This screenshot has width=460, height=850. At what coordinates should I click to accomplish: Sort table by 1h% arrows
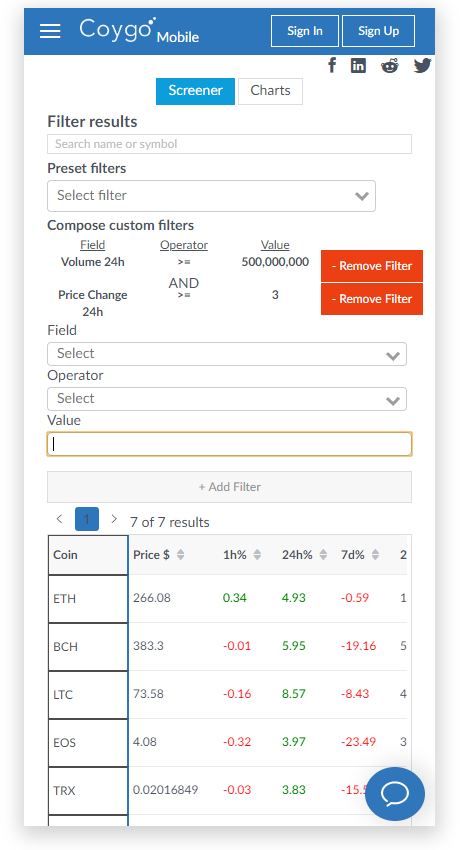(x=257, y=555)
